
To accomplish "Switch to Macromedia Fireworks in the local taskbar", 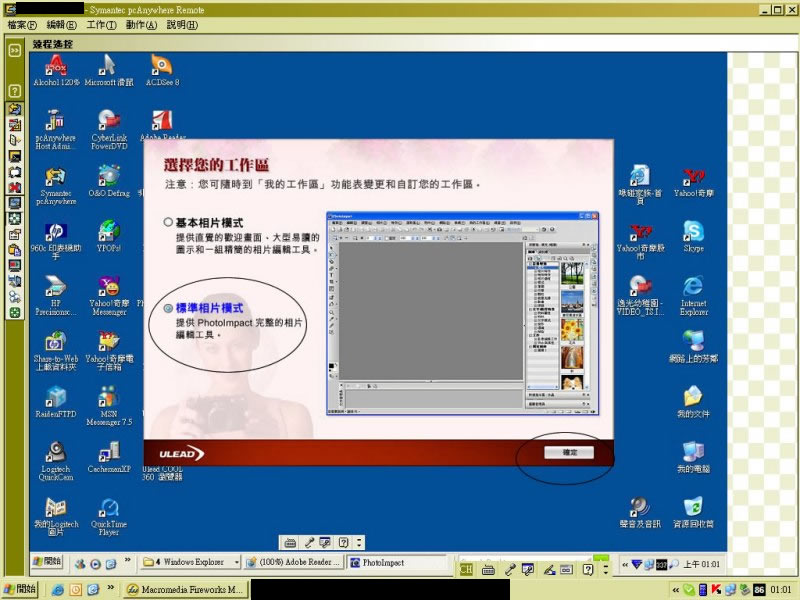I will (x=186, y=589).
